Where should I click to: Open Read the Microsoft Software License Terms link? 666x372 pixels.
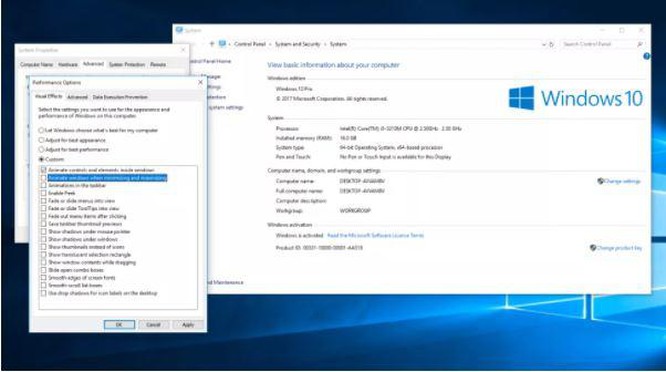375,235
